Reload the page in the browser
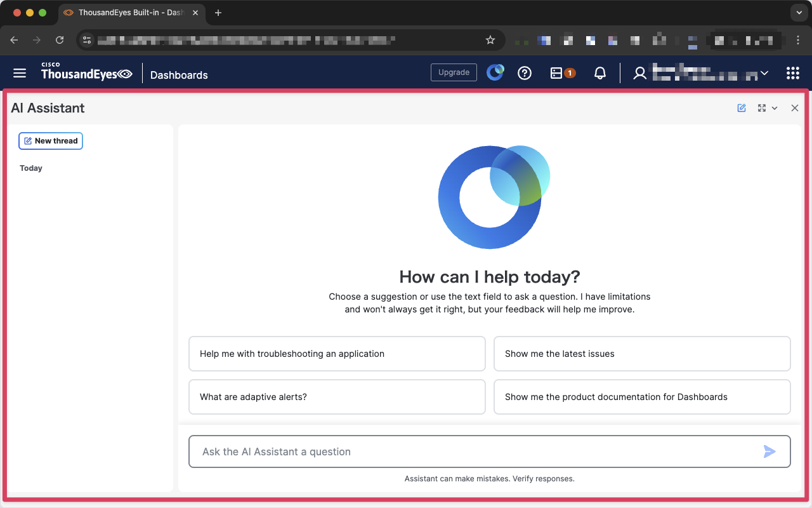The height and width of the screenshot is (508, 812). (60, 40)
